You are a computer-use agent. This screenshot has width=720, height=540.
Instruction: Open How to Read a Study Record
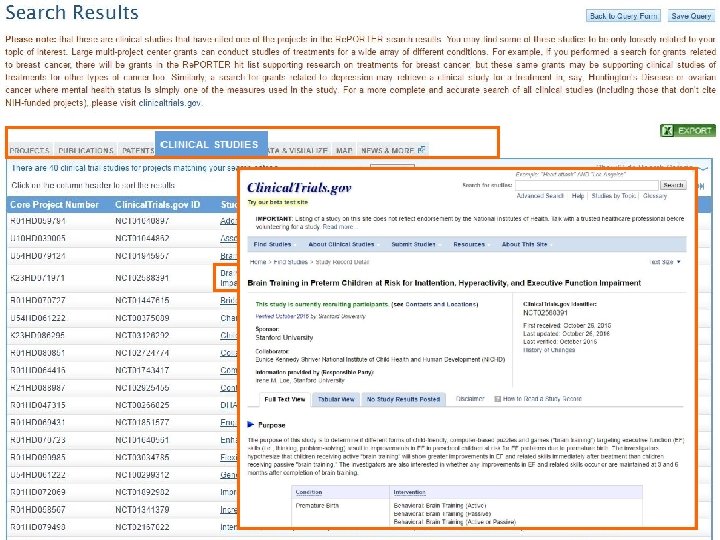[542, 399]
